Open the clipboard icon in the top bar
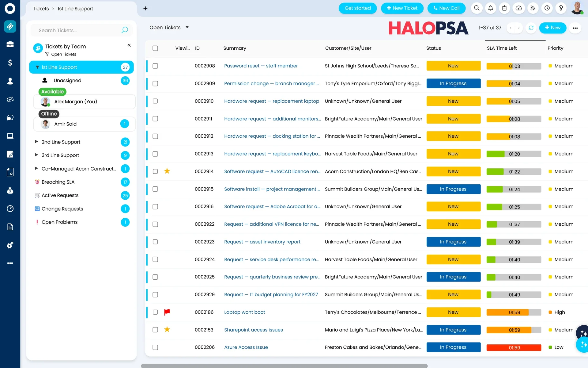 pyautogui.click(x=504, y=8)
